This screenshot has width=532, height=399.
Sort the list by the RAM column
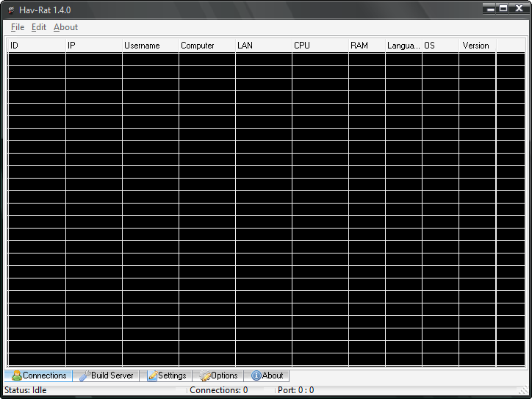(x=367, y=46)
